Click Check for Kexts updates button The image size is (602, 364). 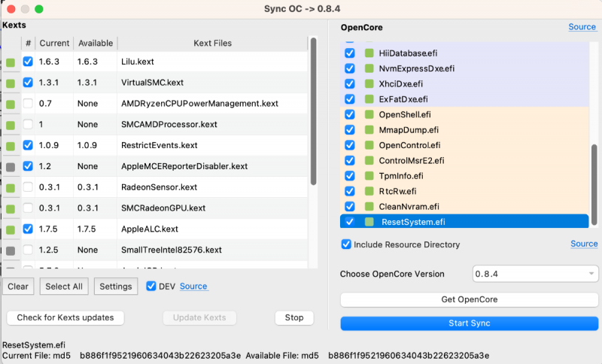coord(65,317)
